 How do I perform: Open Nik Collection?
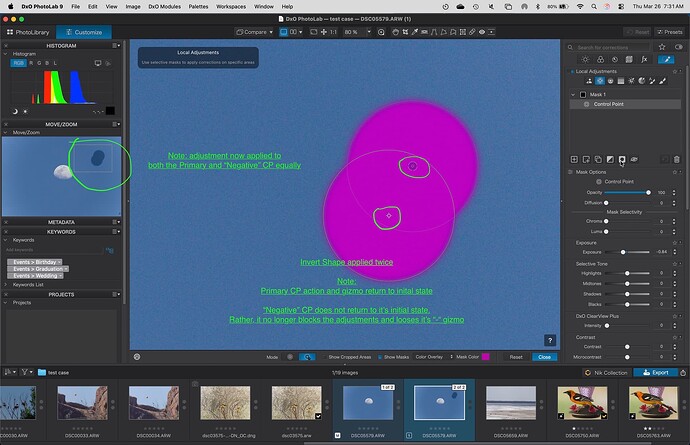606,372
